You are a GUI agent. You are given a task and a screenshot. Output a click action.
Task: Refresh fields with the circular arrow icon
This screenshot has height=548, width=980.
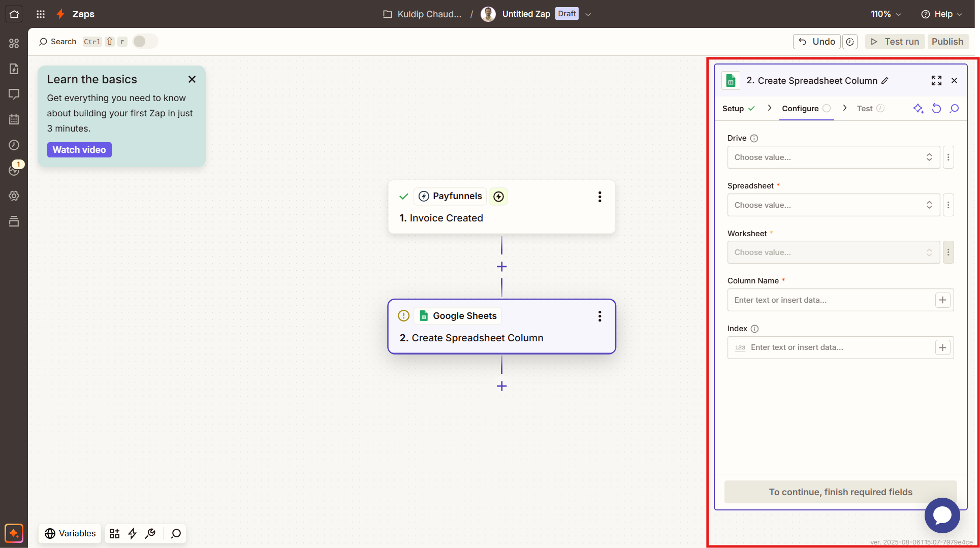pos(936,108)
